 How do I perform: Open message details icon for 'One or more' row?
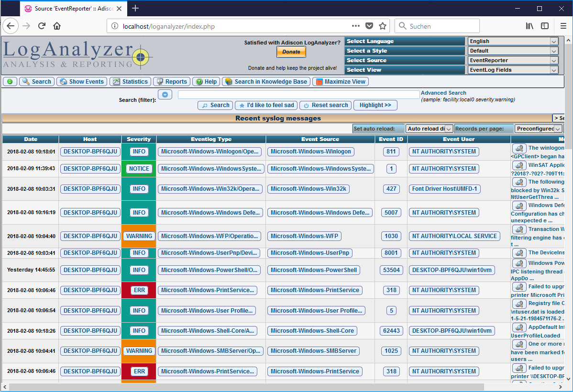[518, 344]
